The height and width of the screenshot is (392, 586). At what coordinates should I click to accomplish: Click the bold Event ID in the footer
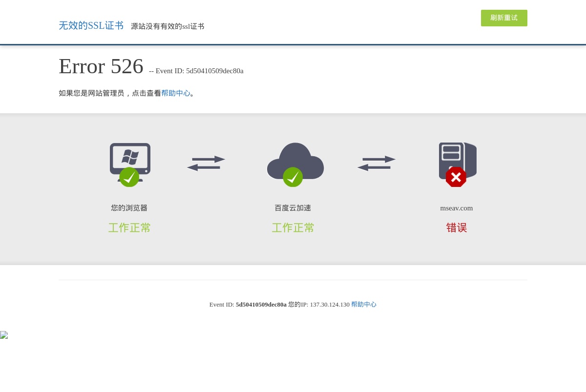pos(261,304)
